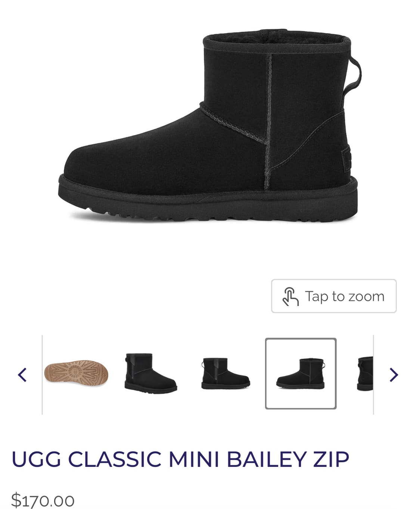Click the heel pull loop on main boot
420x509 pixels.
353,76
